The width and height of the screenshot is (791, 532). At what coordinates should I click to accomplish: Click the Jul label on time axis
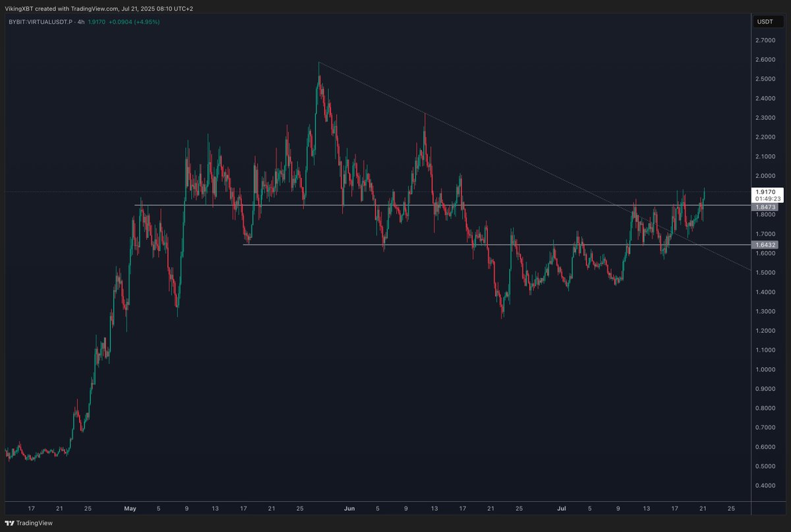[562, 509]
